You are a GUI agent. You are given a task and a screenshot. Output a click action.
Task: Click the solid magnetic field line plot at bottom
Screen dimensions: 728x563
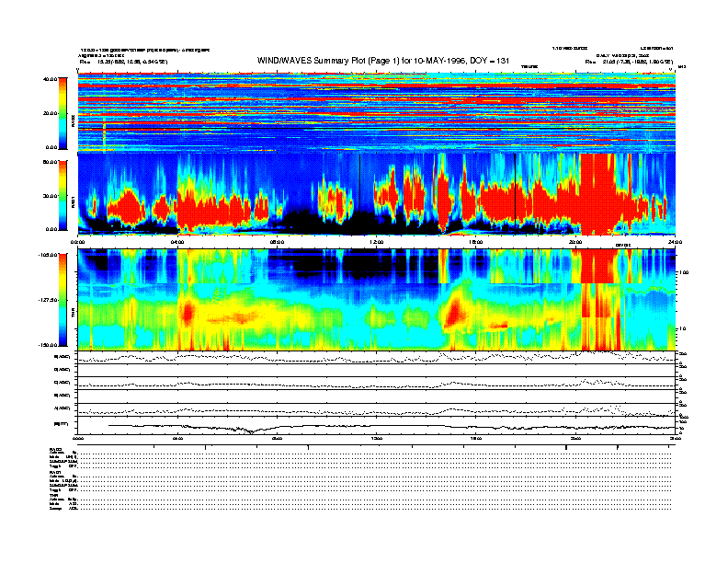pyautogui.click(x=377, y=426)
